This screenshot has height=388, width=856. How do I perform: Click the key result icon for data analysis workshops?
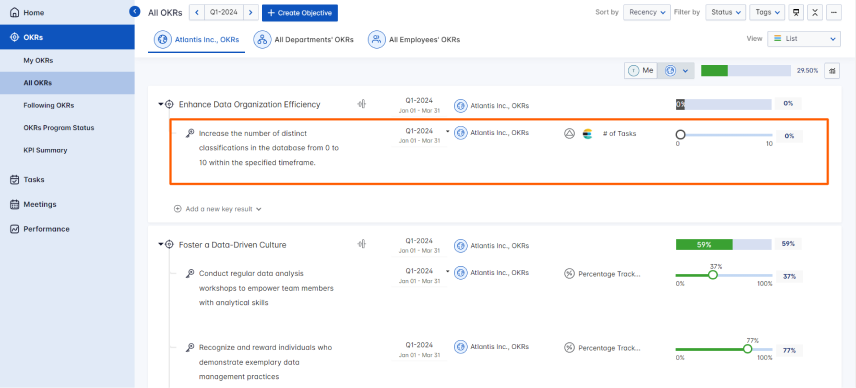(190, 273)
